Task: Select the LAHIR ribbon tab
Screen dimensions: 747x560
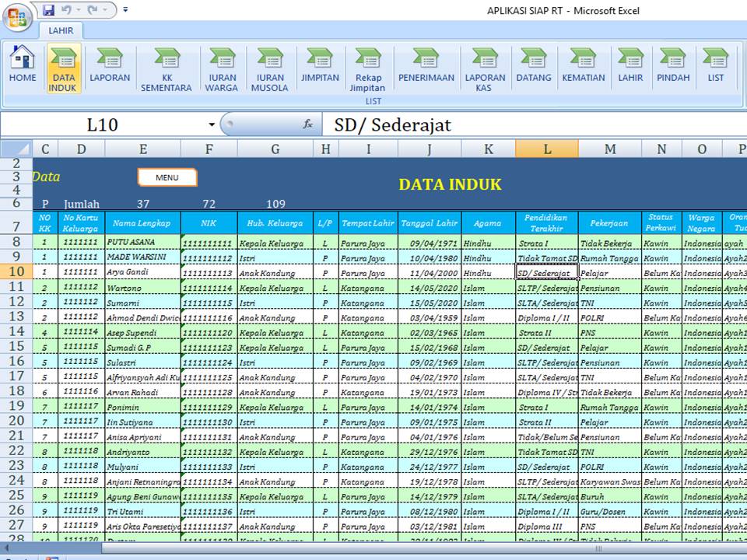Action: tap(61, 30)
